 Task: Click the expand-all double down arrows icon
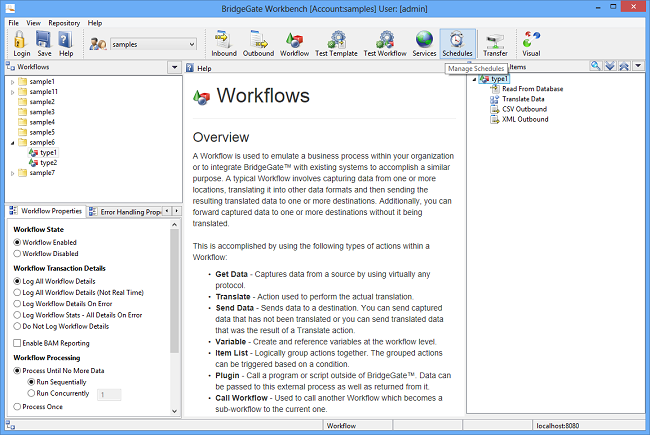610,66
